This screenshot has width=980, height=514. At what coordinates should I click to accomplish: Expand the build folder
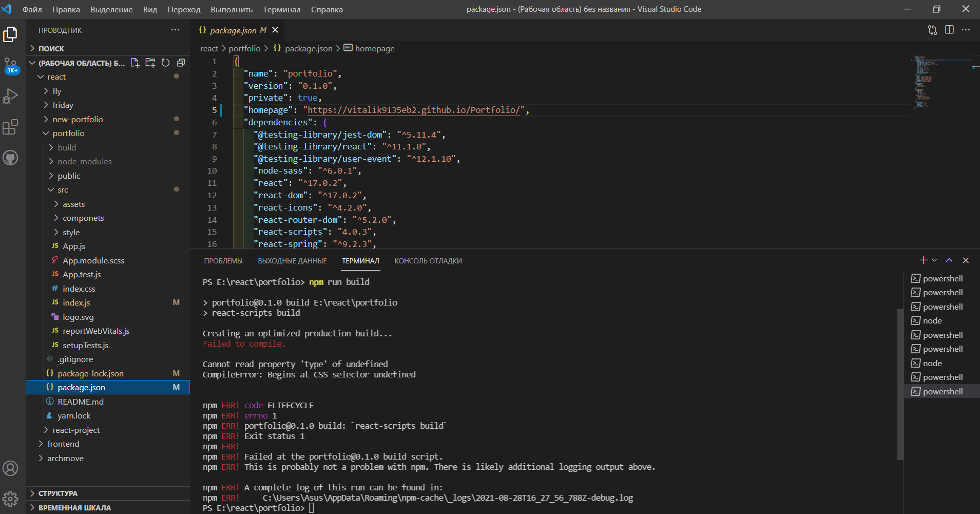pos(108,147)
